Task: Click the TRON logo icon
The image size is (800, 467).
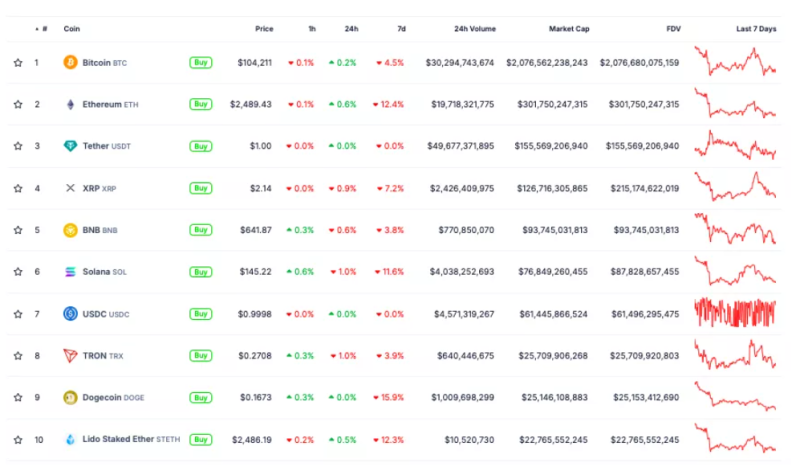Action: [x=70, y=355]
